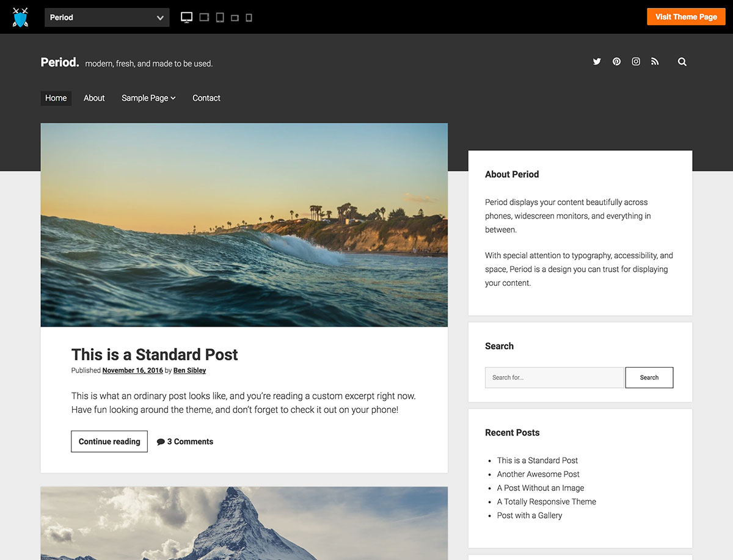Open recent post 'Another Awesome Post'
This screenshot has height=560, width=733.
[x=538, y=475]
